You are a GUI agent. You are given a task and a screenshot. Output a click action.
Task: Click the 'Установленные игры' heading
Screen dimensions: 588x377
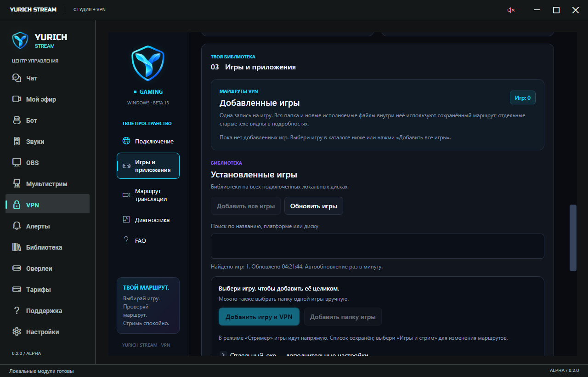pos(254,175)
